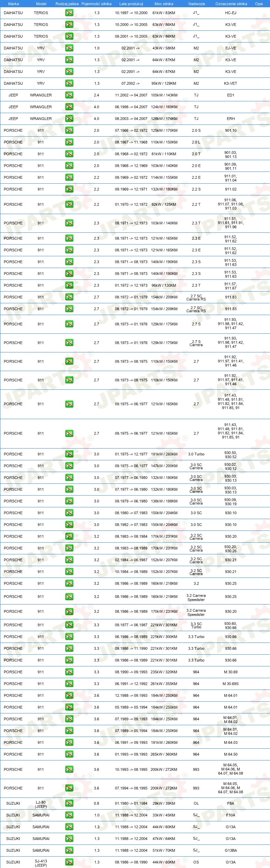Click fuel icon in Terios 10.2000 -> 10.2005 row
Screen dimensions: 270x868
click(69, 25)
